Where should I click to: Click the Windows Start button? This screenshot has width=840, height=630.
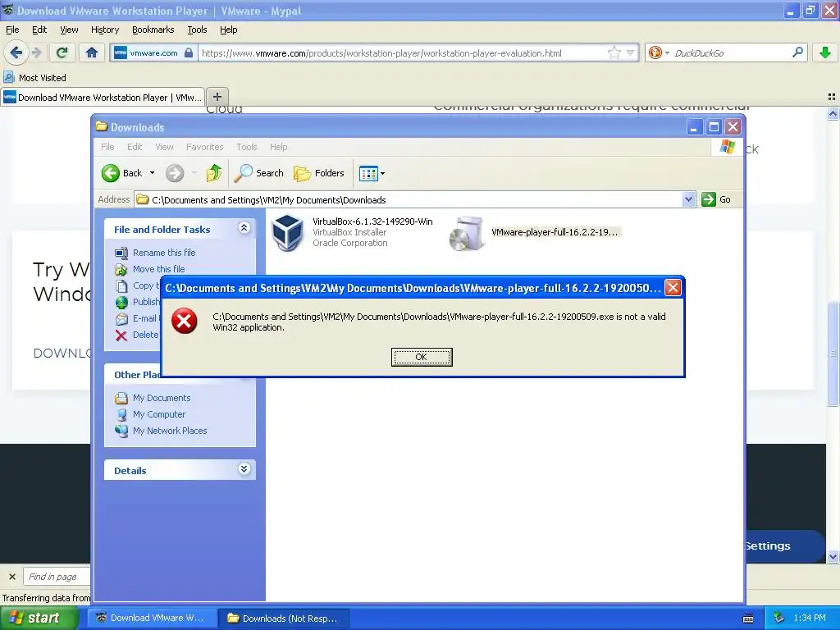(39, 618)
